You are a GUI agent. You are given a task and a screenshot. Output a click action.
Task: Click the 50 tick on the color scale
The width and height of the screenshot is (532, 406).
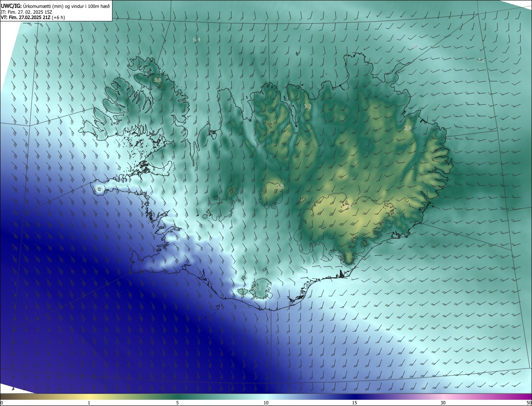click(x=529, y=403)
